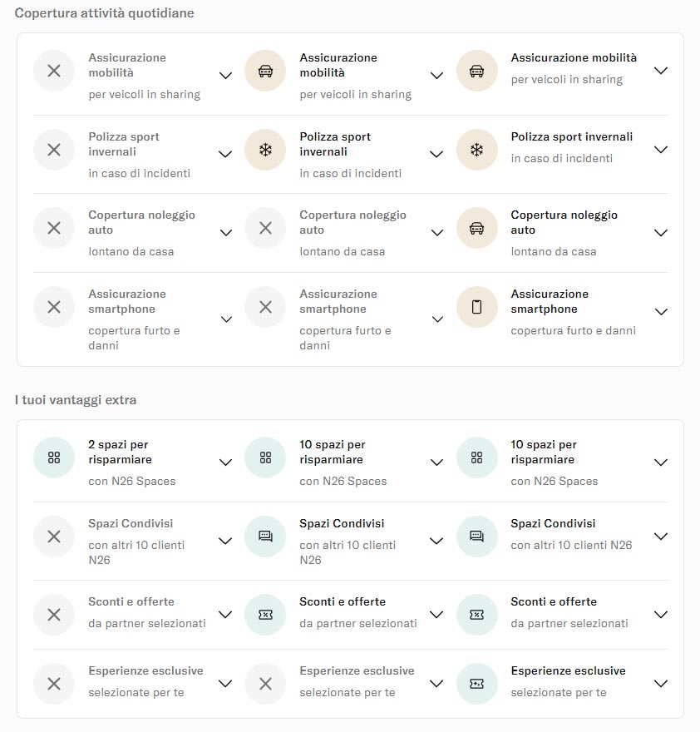Click the X icon beside unavailable Assicurazione mobilità
Viewport: 700px width, 732px height.
pyautogui.click(x=54, y=71)
